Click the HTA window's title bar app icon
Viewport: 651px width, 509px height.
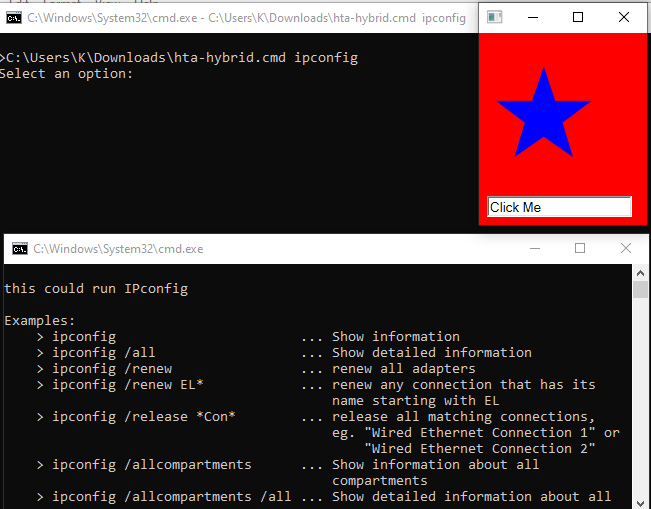[494, 17]
